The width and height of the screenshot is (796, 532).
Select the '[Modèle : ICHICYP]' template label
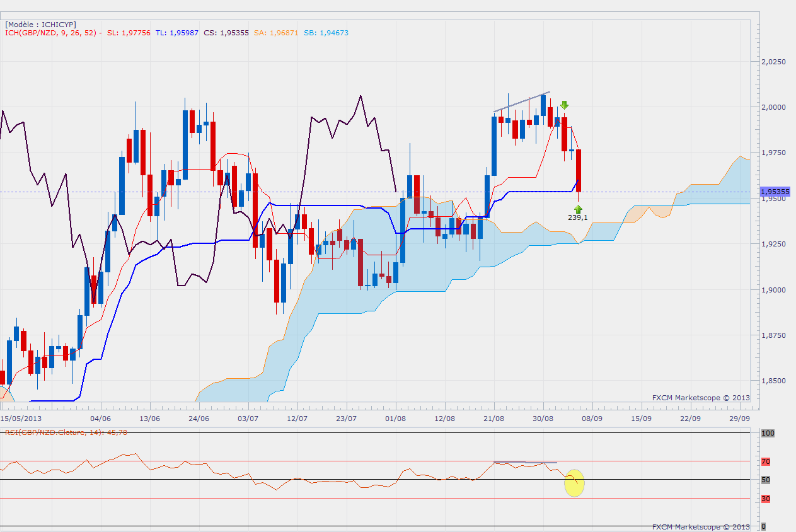click(40, 24)
